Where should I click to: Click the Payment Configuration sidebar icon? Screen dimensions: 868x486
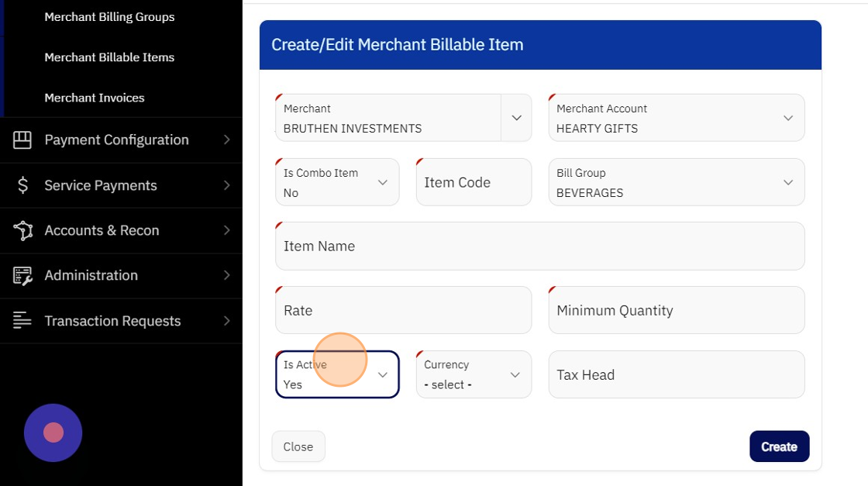[22, 140]
